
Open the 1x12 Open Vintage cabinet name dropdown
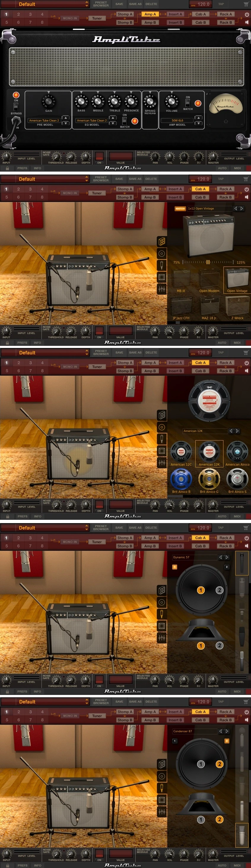[x=209, y=209]
